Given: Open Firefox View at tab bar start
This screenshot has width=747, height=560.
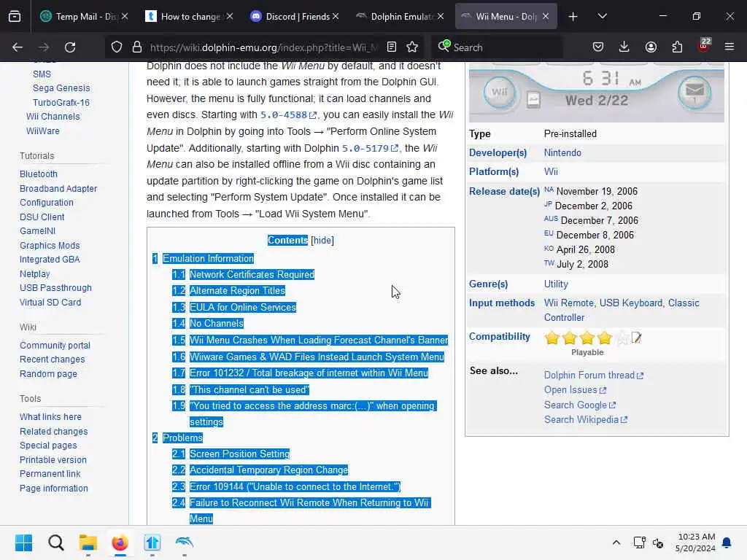Looking at the screenshot, I should coord(15,17).
